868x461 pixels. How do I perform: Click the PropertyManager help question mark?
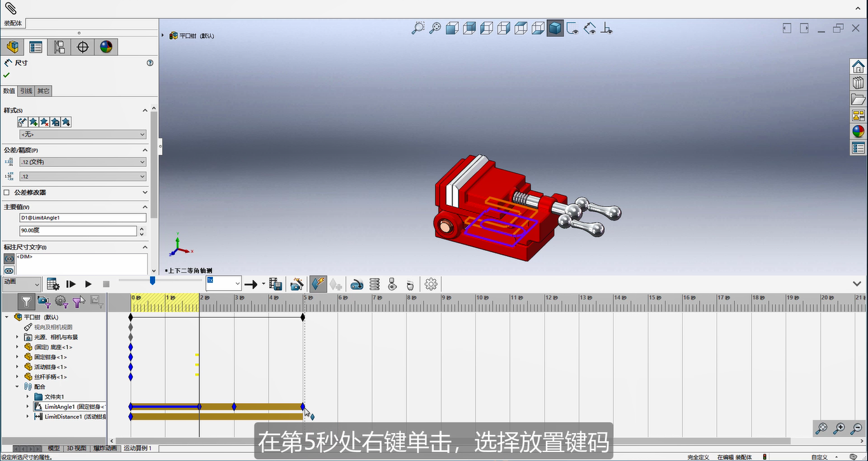[x=150, y=63]
